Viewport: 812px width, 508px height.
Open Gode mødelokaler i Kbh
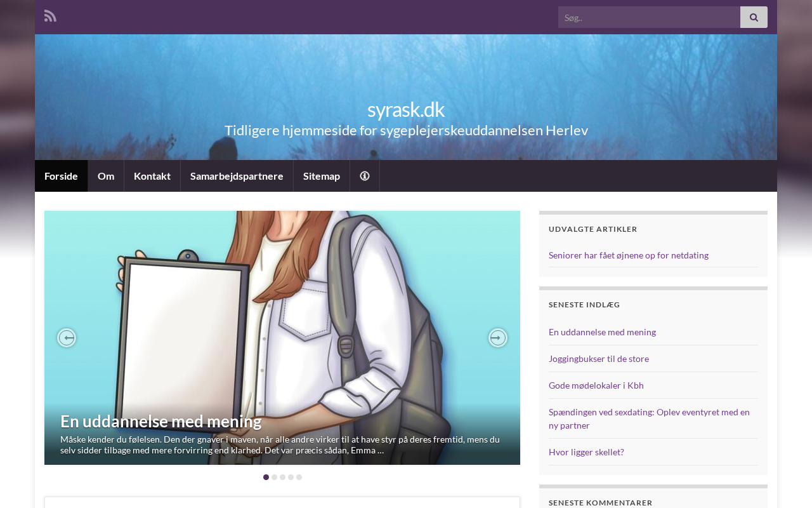pos(596,385)
